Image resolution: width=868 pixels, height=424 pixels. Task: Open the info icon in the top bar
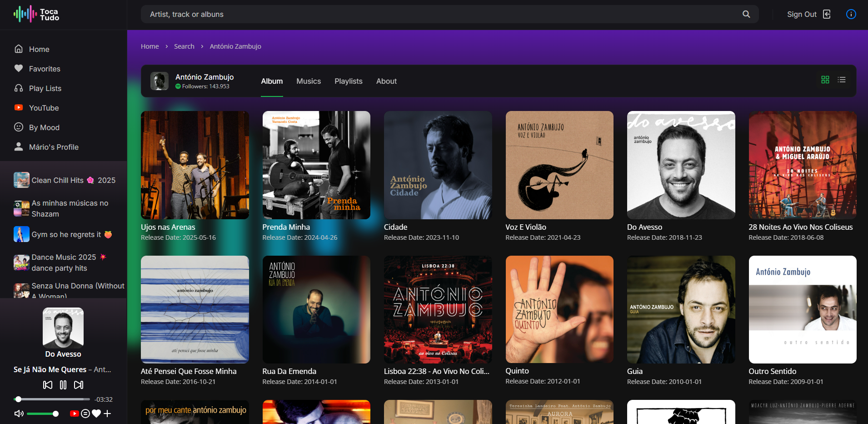tap(851, 14)
